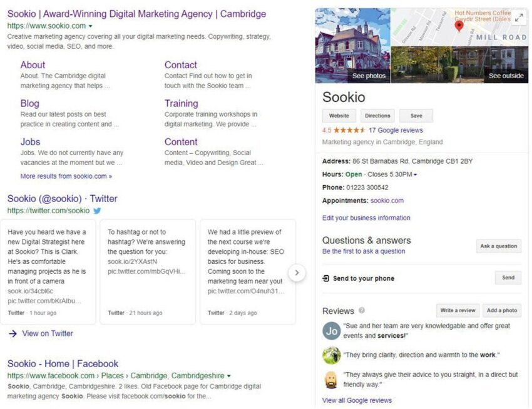Open Sookio (@sookio) Twitter result
Image resolution: width=532 pixels, height=409 pixels.
[x=63, y=199]
